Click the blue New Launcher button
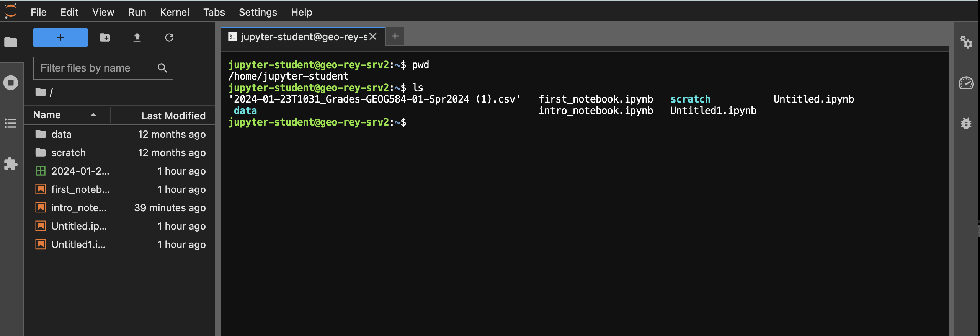980x336 pixels. [x=60, y=38]
